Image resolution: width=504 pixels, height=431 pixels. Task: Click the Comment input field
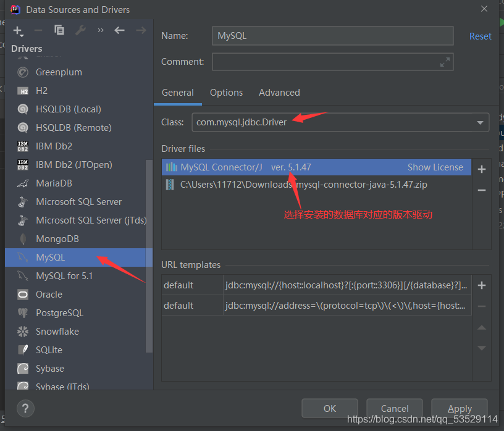point(333,62)
